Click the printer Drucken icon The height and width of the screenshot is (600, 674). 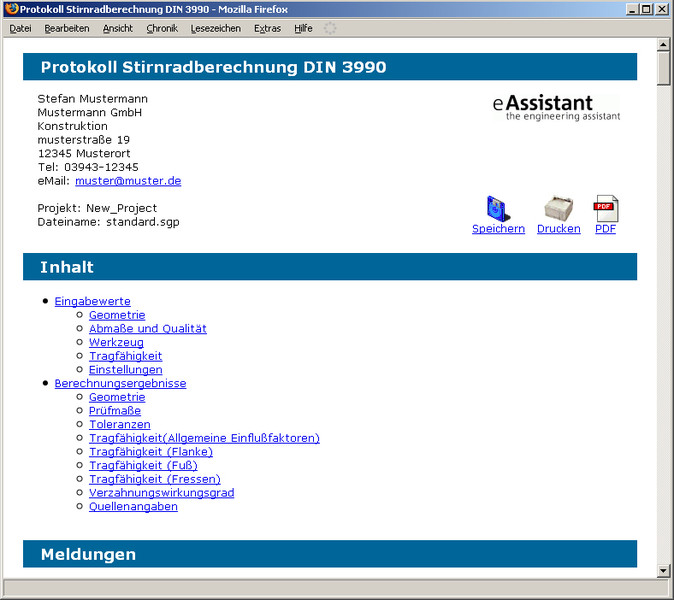558,209
